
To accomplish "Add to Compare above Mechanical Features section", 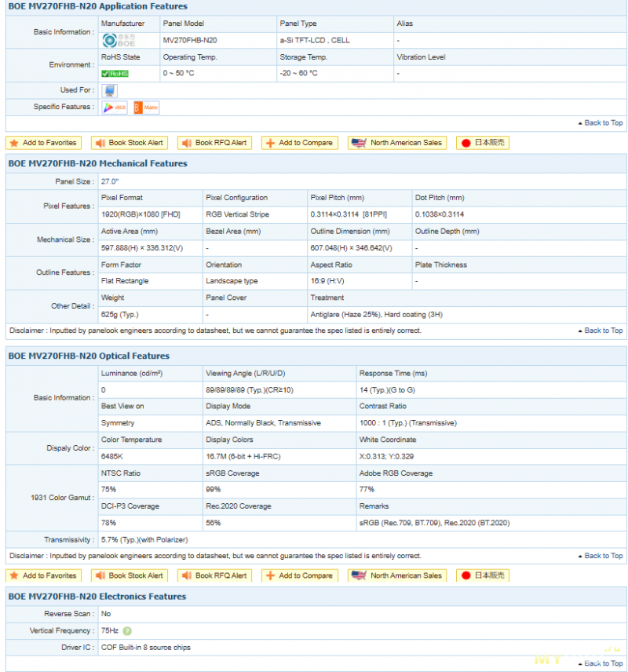I will 299,143.
